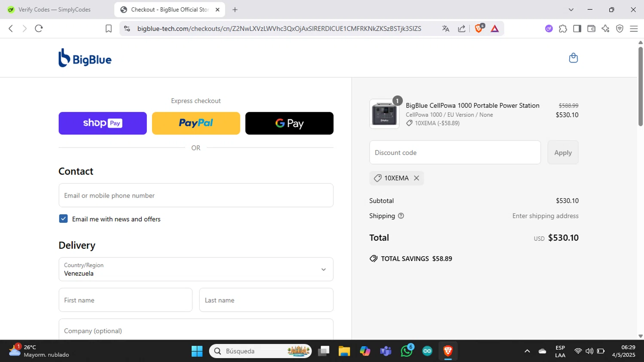Viewport: 644px width, 362px height.
Task: Open Microsoft Teams from taskbar
Action: pos(386,351)
